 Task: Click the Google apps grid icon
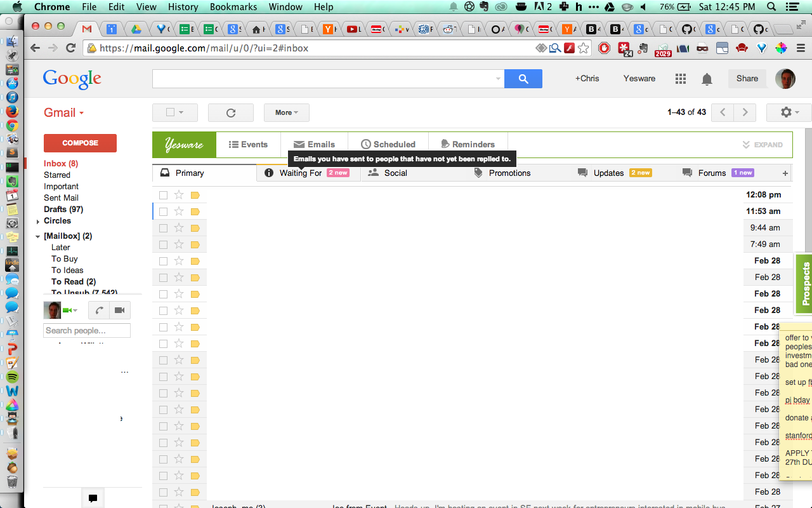681,79
